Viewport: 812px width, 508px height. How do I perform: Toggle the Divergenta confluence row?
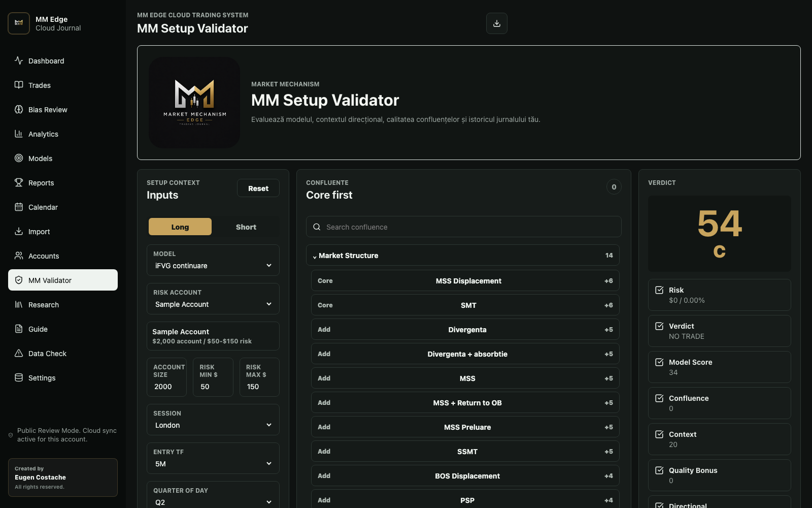tap(465, 329)
